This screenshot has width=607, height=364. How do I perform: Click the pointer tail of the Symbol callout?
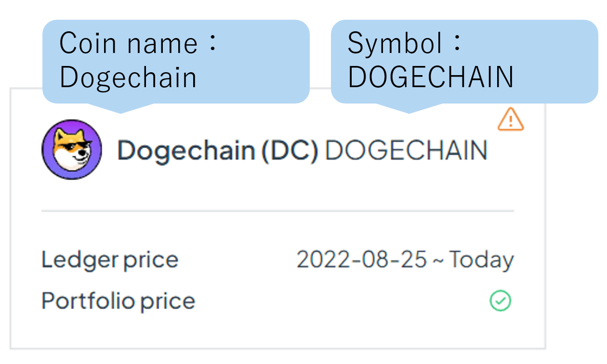coord(409,108)
